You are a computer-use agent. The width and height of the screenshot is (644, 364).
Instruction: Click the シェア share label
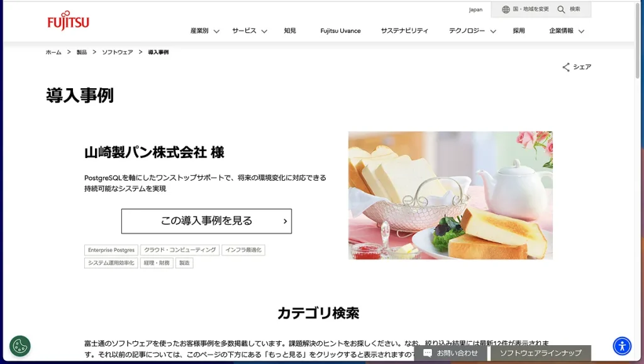pos(582,67)
